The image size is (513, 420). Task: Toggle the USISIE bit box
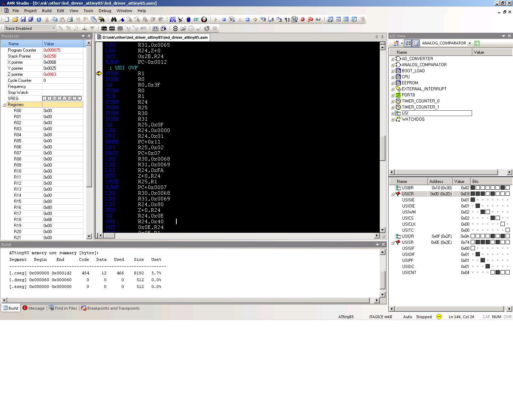tap(473, 200)
